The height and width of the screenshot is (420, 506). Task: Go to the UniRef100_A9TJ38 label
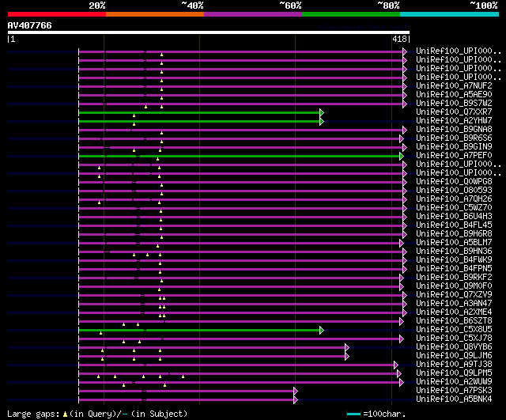point(454,365)
